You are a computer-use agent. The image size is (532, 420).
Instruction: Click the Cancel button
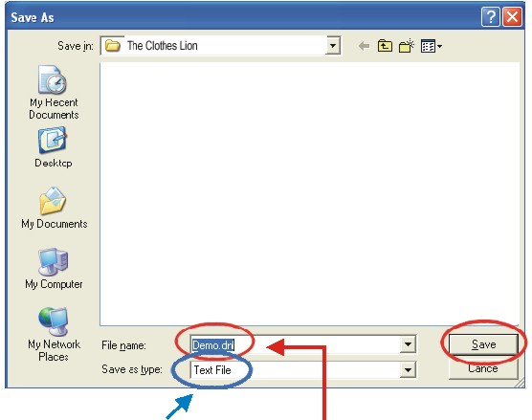(x=483, y=368)
